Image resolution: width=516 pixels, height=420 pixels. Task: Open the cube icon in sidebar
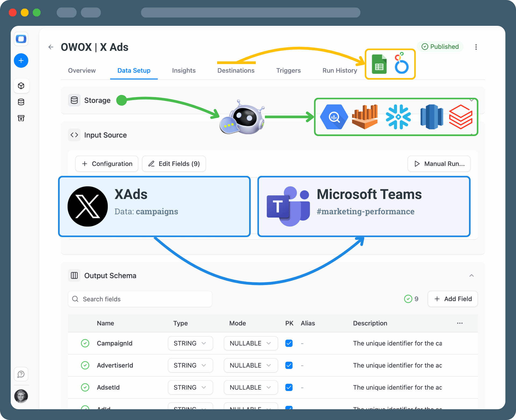pyautogui.click(x=21, y=86)
